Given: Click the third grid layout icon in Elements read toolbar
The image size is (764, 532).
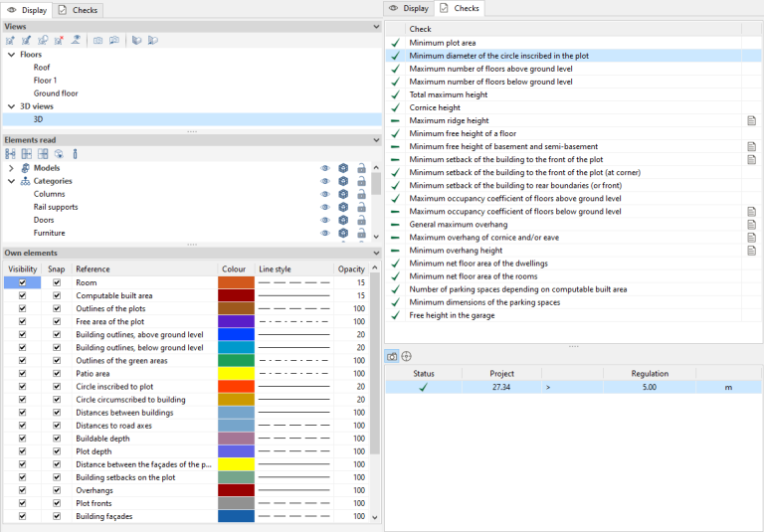Looking at the screenshot, I should (x=43, y=154).
